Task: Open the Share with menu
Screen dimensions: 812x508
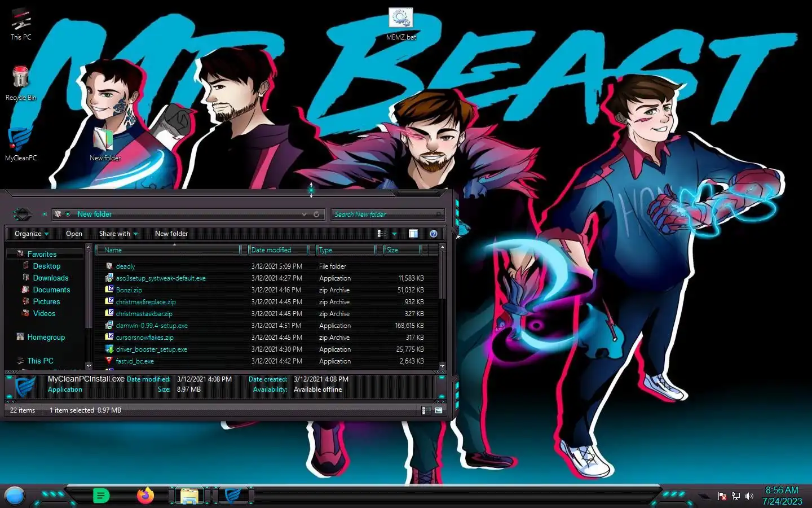Action: pyautogui.click(x=118, y=234)
